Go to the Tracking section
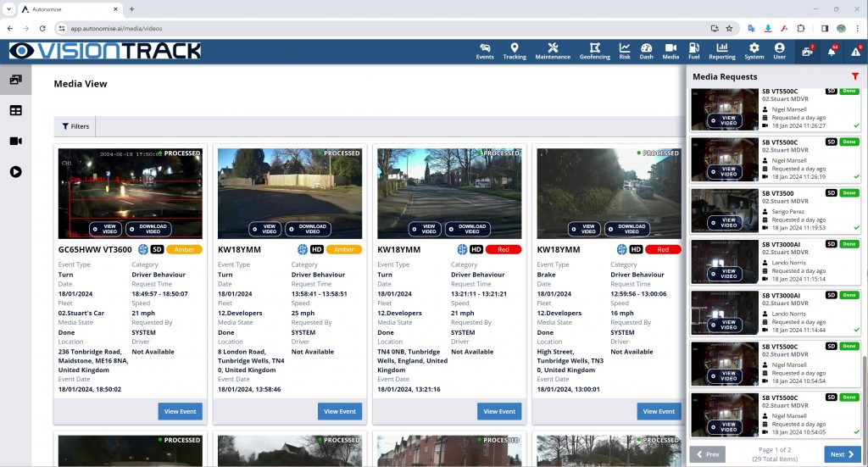This screenshot has width=868, height=467. [x=514, y=51]
